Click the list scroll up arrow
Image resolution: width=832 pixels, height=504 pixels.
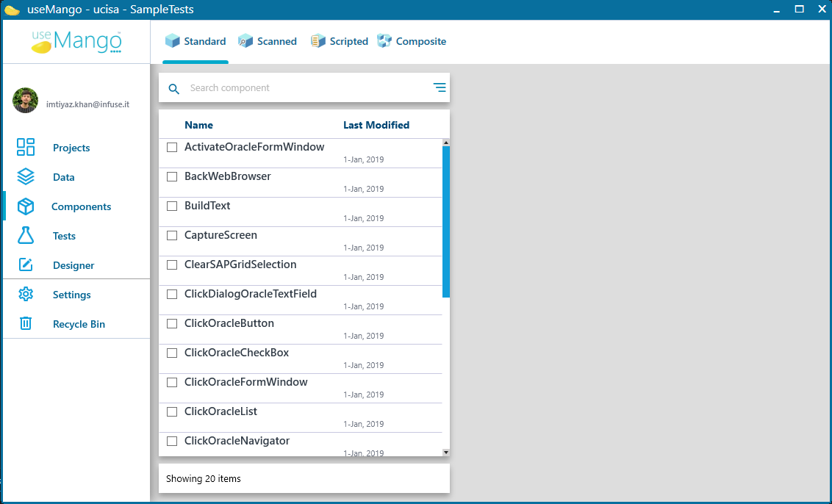[x=445, y=143]
